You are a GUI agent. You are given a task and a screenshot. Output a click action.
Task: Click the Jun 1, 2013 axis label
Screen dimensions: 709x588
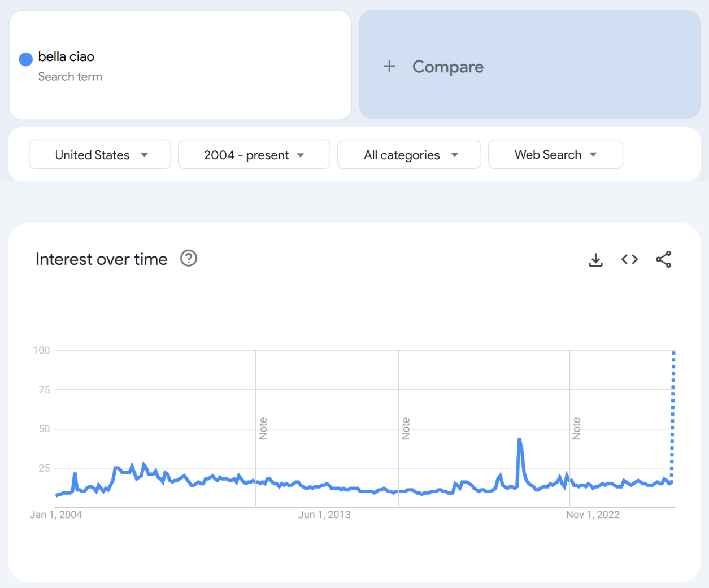coord(324,515)
